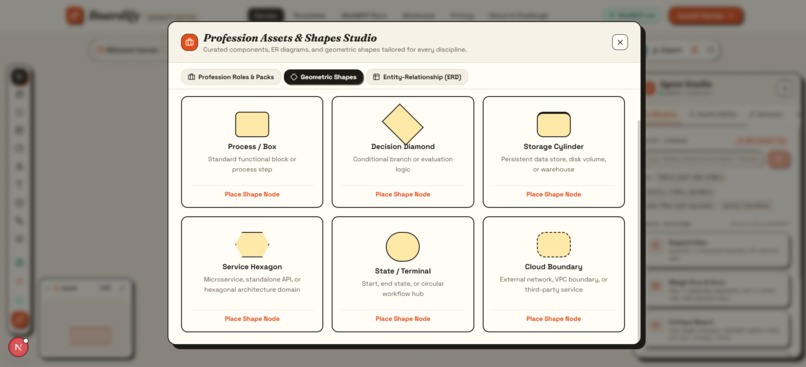Click Place Shape Node under Storage Cylinder
Image resolution: width=806 pixels, height=367 pixels.
[x=554, y=194]
